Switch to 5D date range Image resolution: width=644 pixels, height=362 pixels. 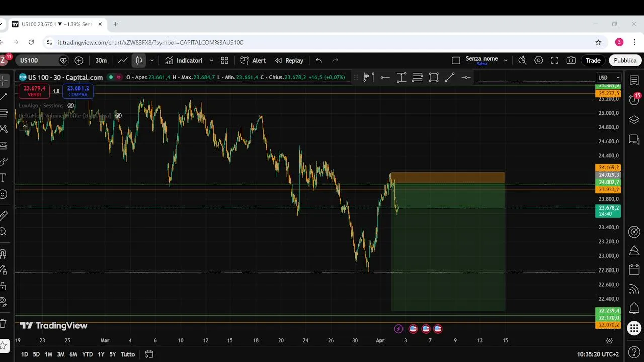point(36,354)
